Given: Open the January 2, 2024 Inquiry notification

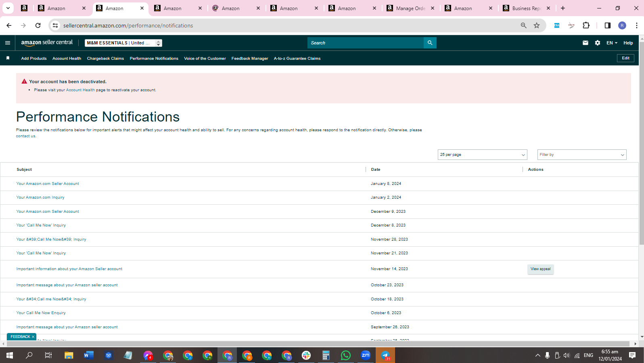Looking at the screenshot, I should point(40,197).
